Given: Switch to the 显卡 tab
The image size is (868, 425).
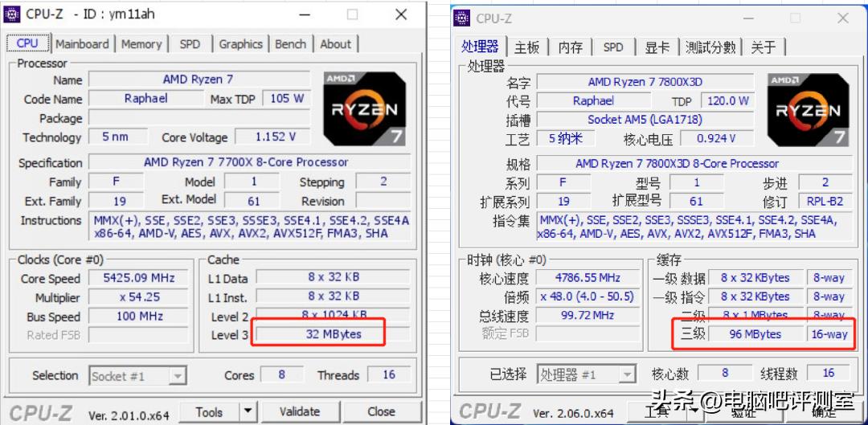Looking at the screenshot, I should pyautogui.click(x=657, y=47).
